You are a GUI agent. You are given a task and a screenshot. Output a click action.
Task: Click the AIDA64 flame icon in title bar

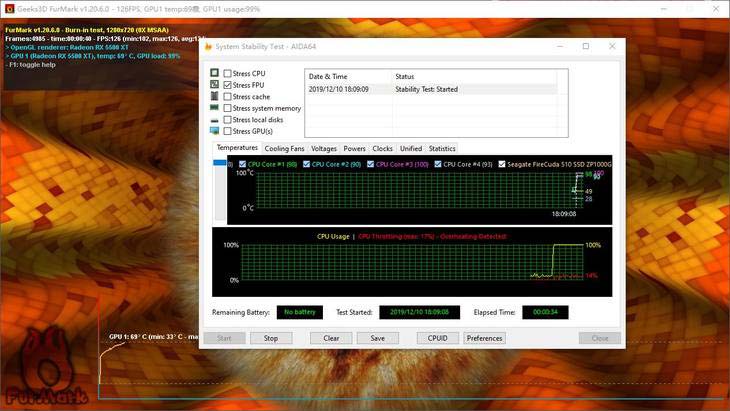pyautogui.click(x=208, y=47)
